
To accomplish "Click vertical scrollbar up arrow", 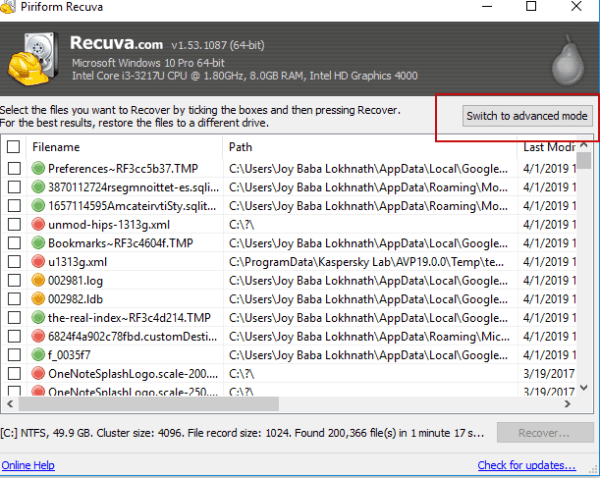I will (584, 145).
